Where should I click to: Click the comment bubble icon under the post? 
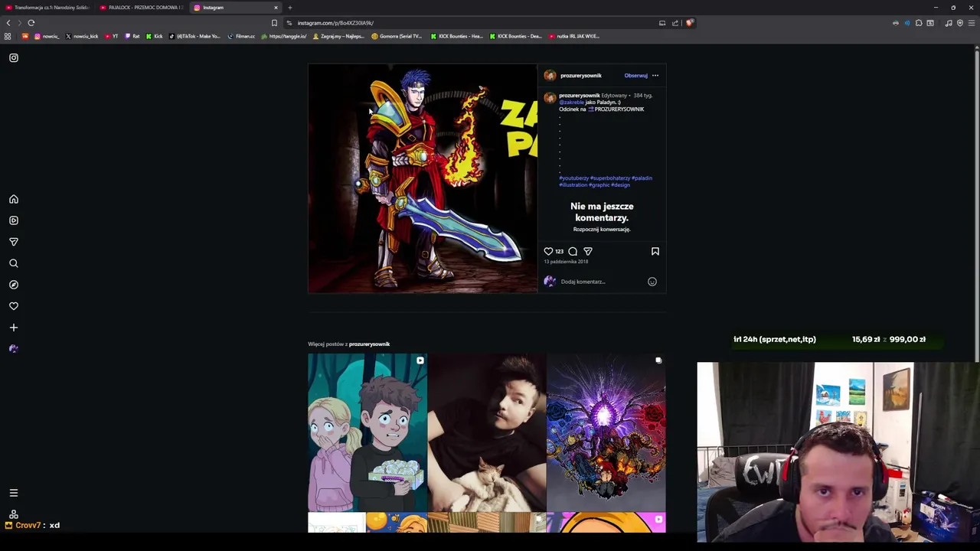573,251
